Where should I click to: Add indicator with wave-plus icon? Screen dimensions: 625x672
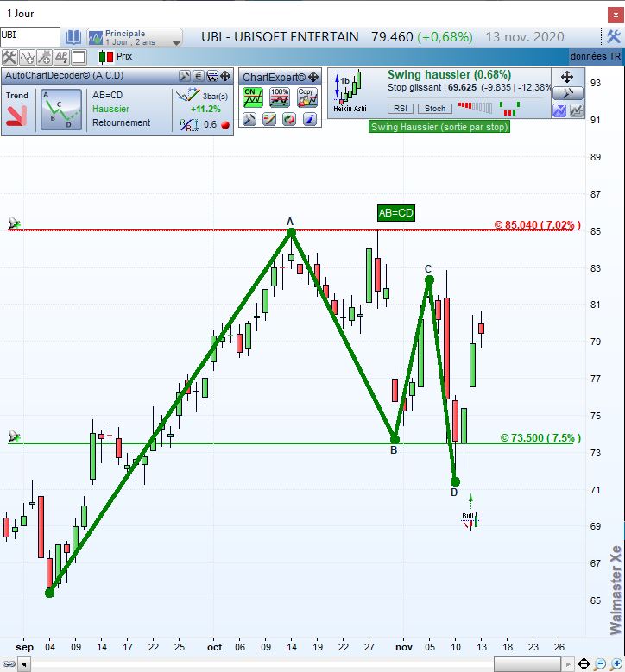tap(27, 57)
